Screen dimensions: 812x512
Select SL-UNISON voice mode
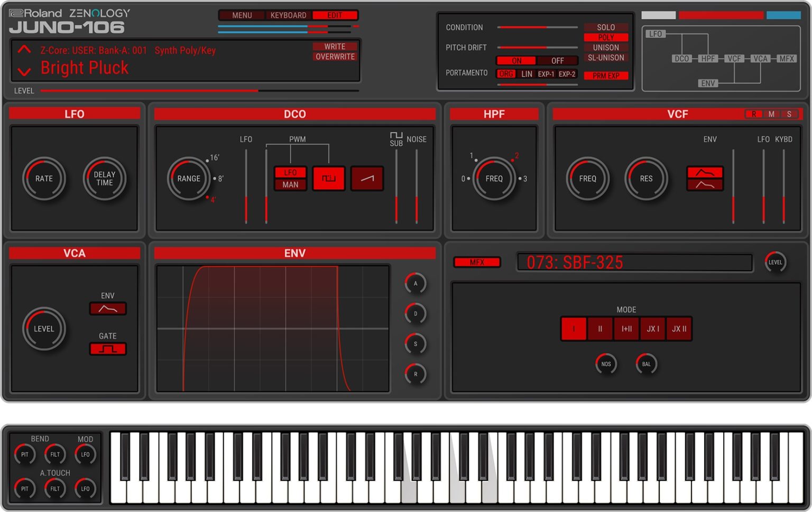pos(606,58)
